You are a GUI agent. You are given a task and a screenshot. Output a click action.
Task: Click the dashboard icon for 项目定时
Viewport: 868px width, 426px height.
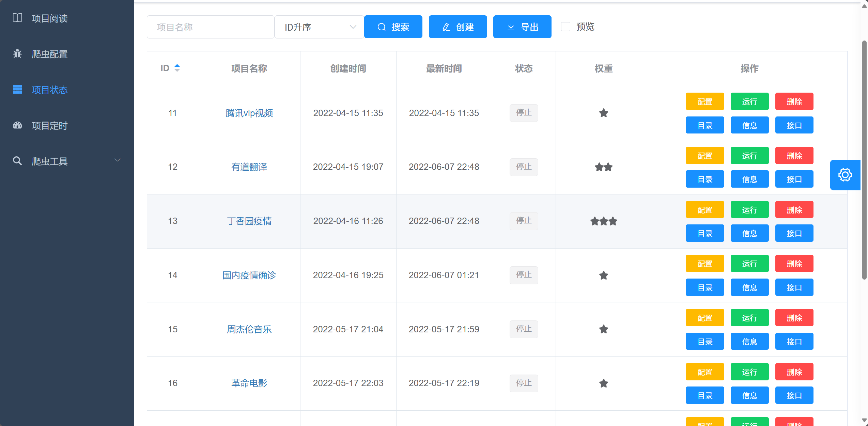[17, 125]
